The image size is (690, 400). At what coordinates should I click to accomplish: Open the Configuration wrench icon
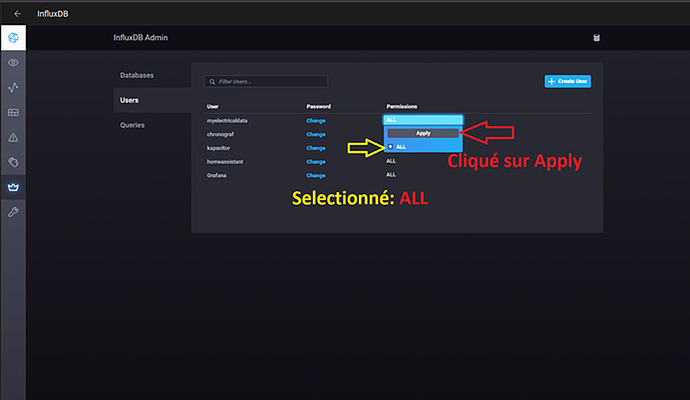pos(13,212)
